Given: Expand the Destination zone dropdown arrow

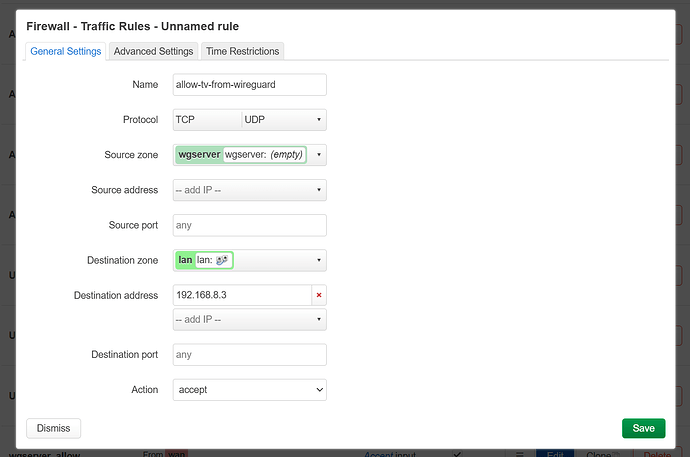Looking at the screenshot, I should point(318,260).
